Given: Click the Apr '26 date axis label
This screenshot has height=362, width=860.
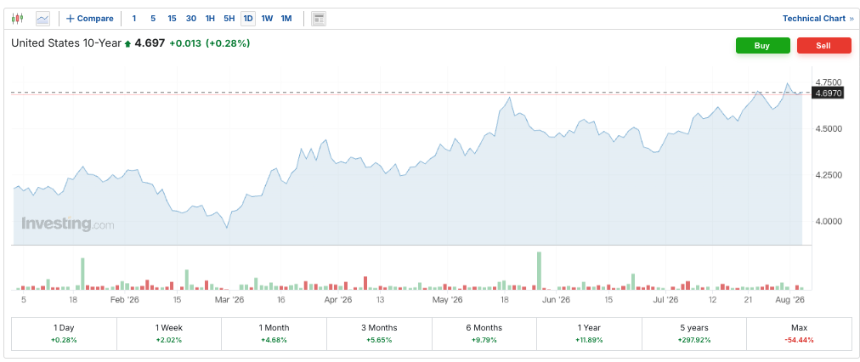Looking at the screenshot, I should pos(338,300).
